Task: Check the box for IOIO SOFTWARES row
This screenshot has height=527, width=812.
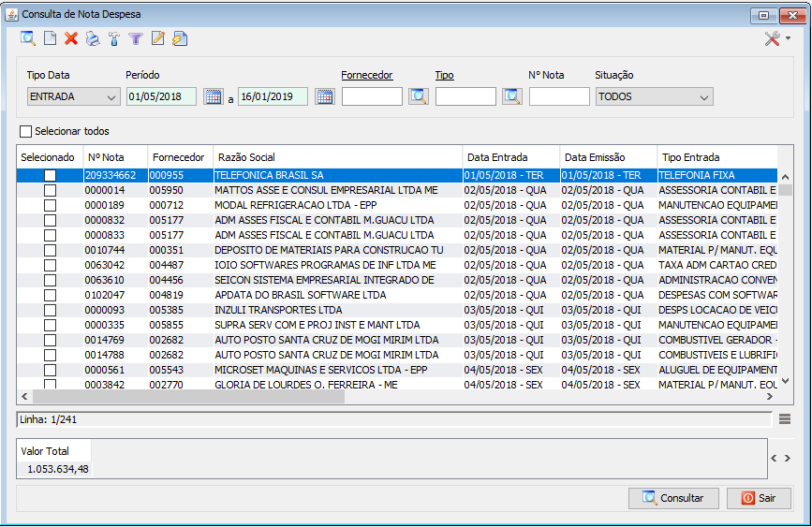Action: [50, 266]
